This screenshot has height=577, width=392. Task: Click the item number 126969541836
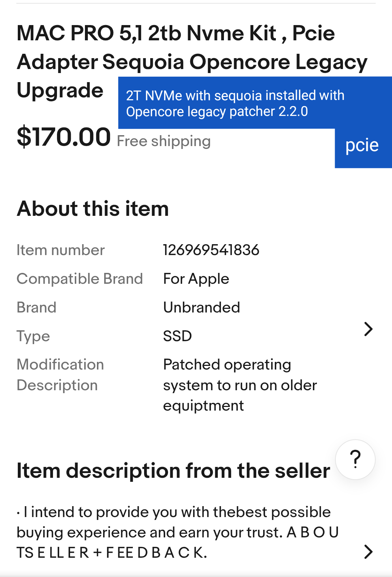click(x=211, y=250)
